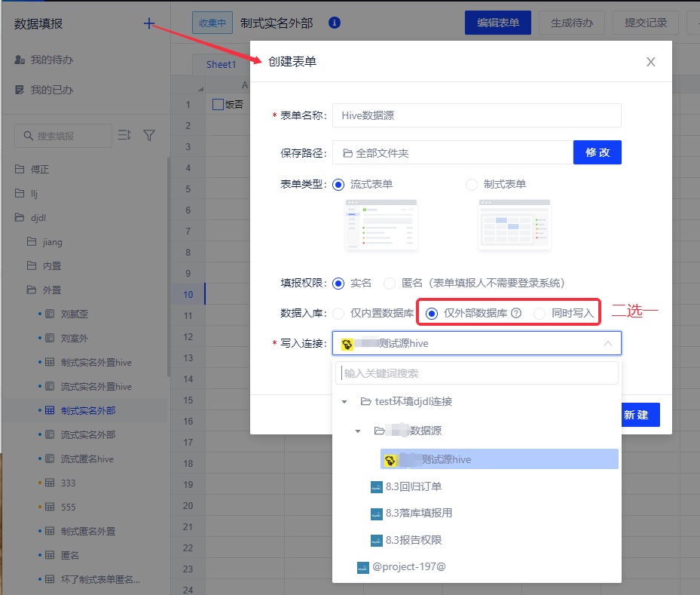
Task: Open 我的已办 in the sidebar
Action: 51,90
